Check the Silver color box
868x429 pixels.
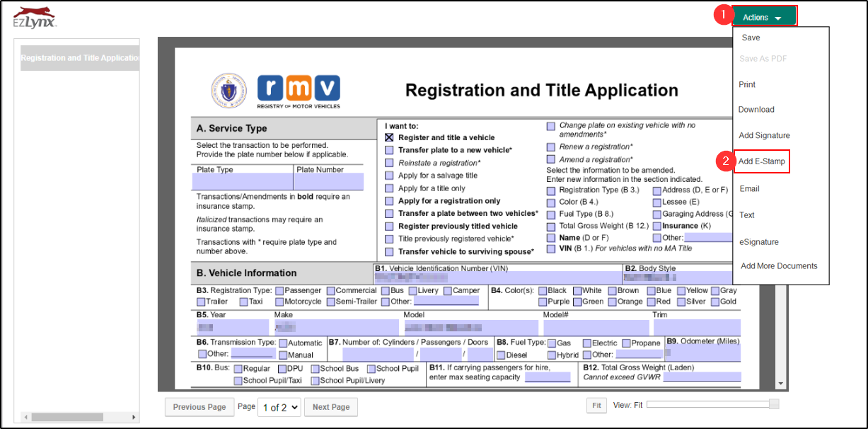[x=681, y=302]
